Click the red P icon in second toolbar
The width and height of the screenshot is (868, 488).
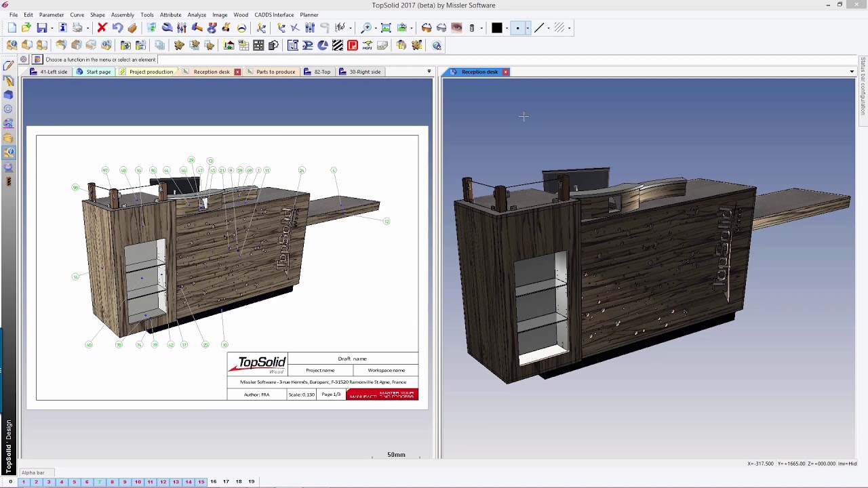click(x=353, y=45)
